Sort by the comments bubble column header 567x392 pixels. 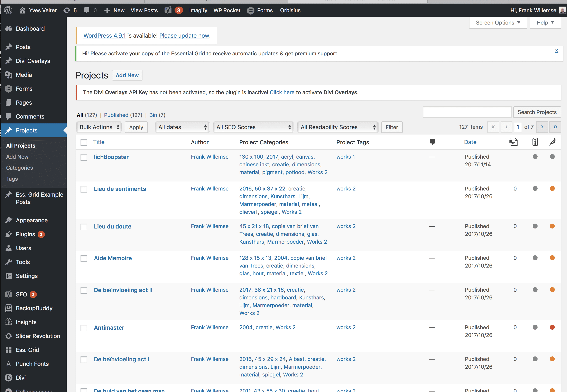(x=433, y=142)
